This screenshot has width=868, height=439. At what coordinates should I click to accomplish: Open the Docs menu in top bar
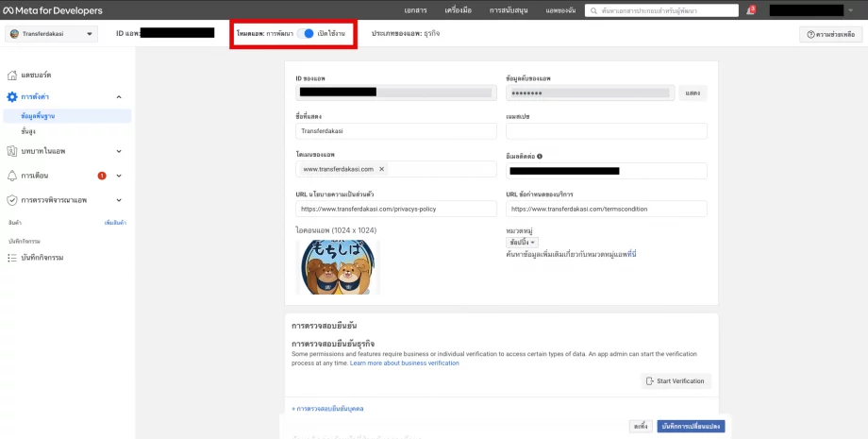415,10
